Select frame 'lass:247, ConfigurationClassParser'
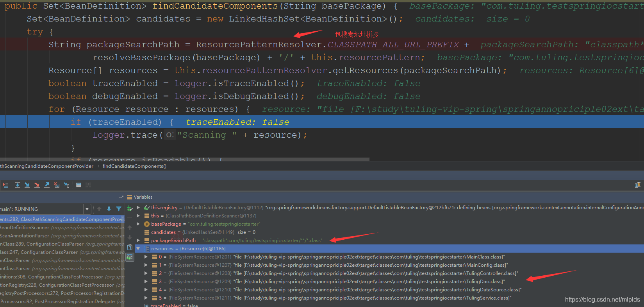Viewport: 644px width, 307px height. point(62,252)
